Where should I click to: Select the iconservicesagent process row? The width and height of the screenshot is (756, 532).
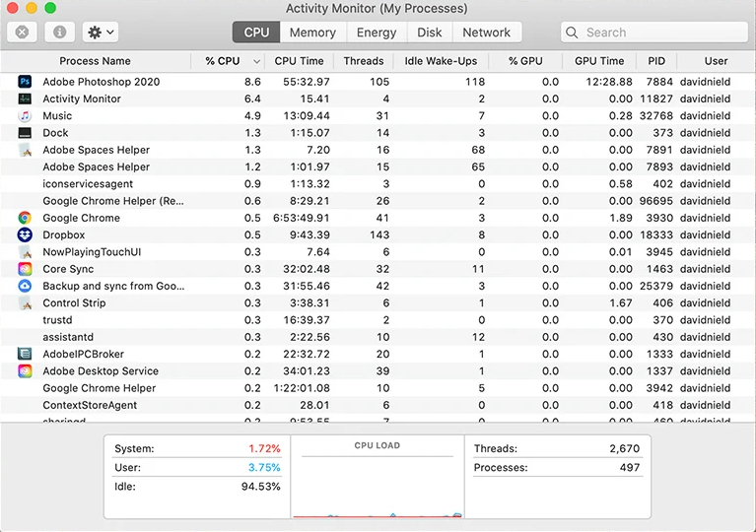tap(378, 184)
